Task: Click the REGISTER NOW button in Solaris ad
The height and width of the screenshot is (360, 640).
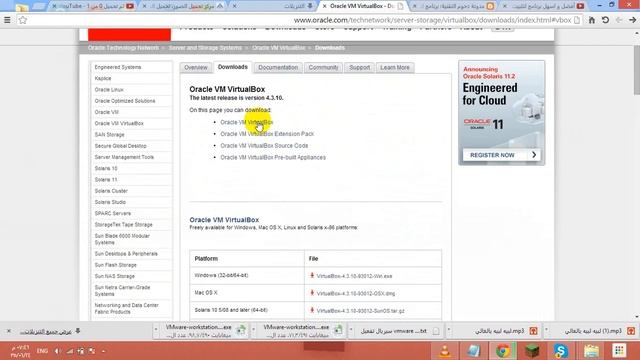Action: click(x=501, y=155)
